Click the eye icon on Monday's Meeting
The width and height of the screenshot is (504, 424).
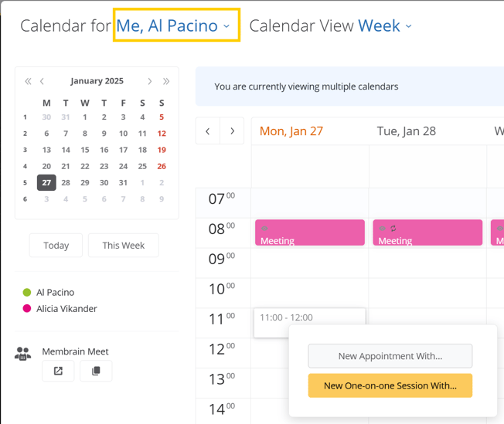point(264,229)
